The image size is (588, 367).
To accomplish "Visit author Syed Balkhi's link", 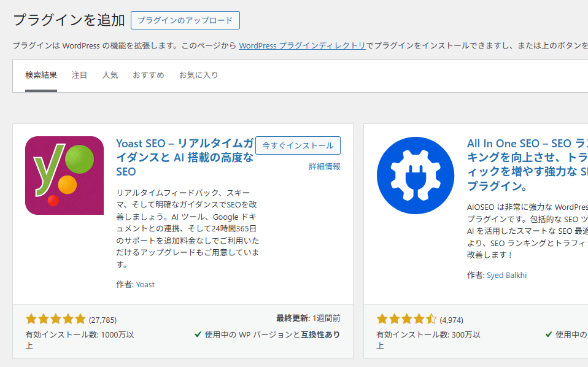I will 506,275.
